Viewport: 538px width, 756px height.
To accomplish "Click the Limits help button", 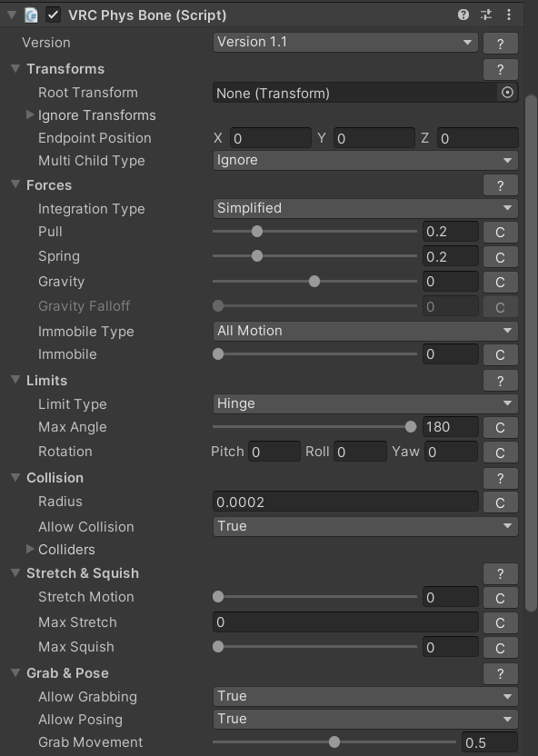I will click(x=501, y=381).
